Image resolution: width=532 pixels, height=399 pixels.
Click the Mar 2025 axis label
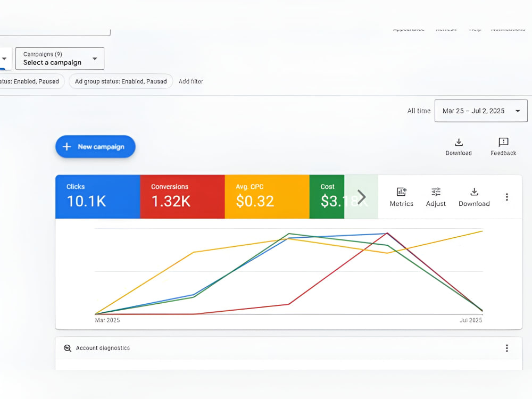coord(107,320)
